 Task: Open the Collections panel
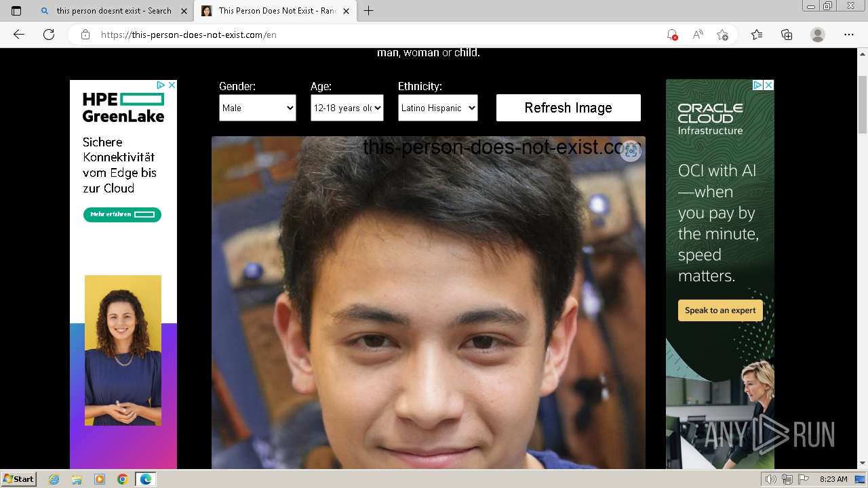point(787,35)
